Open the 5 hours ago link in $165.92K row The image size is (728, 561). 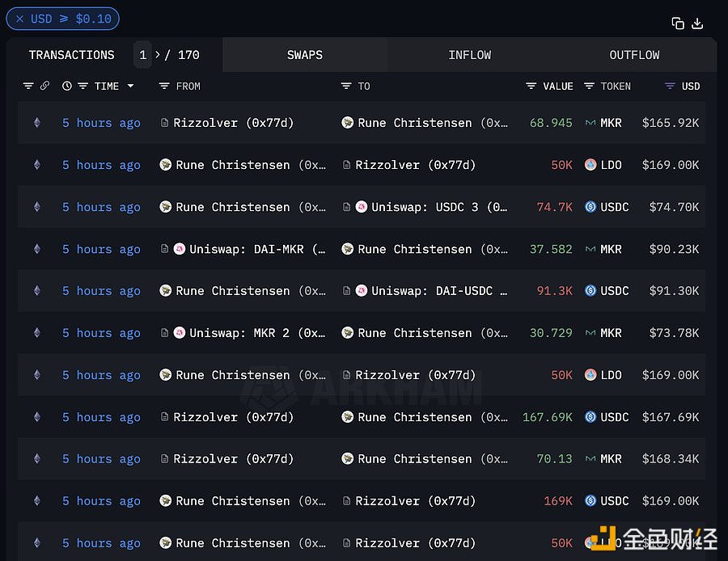click(x=101, y=123)
